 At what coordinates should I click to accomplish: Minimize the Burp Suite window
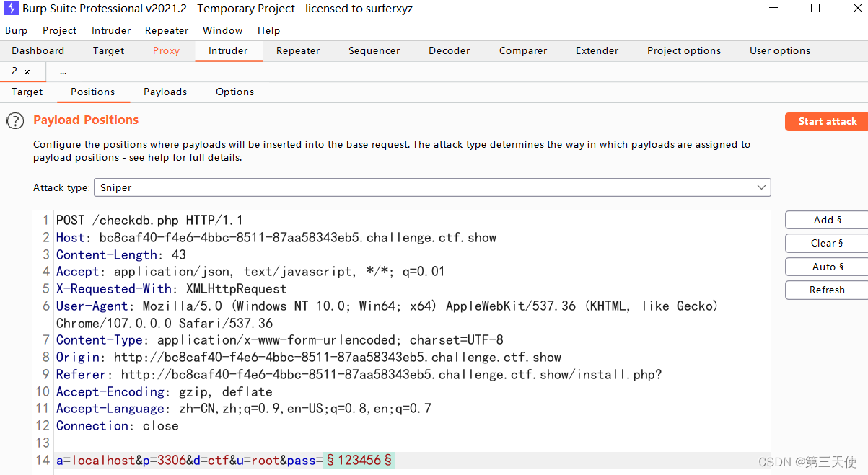pos(773,9)
